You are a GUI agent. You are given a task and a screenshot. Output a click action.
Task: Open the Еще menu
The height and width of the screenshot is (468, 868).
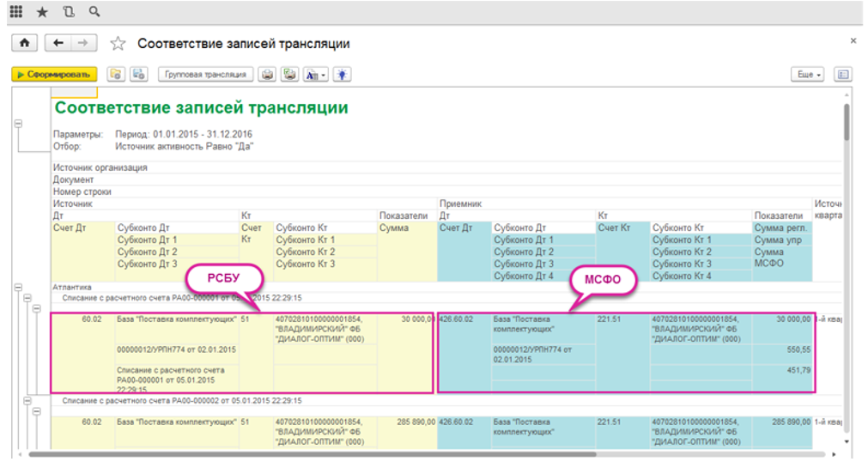click(x=807, y=75)
